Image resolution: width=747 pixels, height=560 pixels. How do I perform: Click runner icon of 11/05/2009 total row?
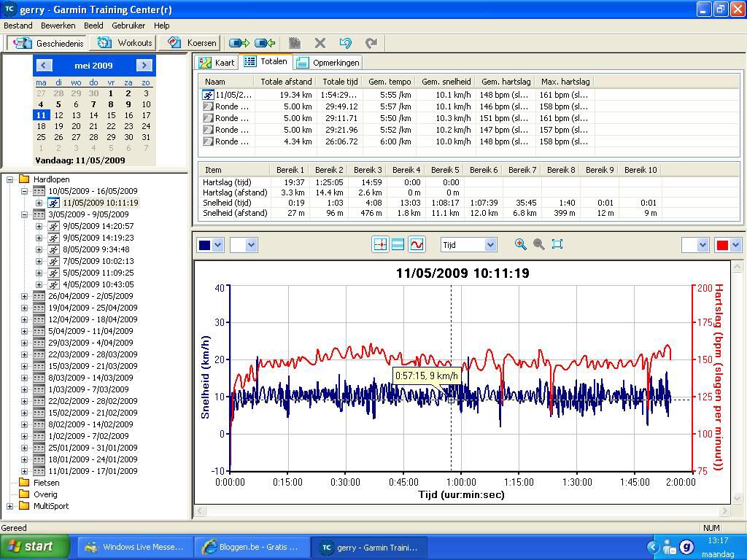click(x=208, y=95)
